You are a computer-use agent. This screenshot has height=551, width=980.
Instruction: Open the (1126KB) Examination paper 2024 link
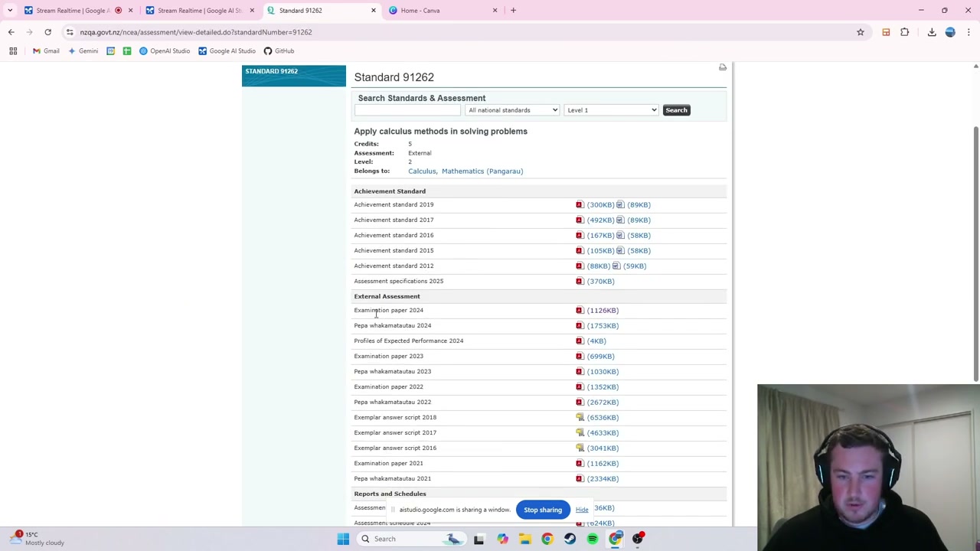pyautogui.click(x=603, y=310)
